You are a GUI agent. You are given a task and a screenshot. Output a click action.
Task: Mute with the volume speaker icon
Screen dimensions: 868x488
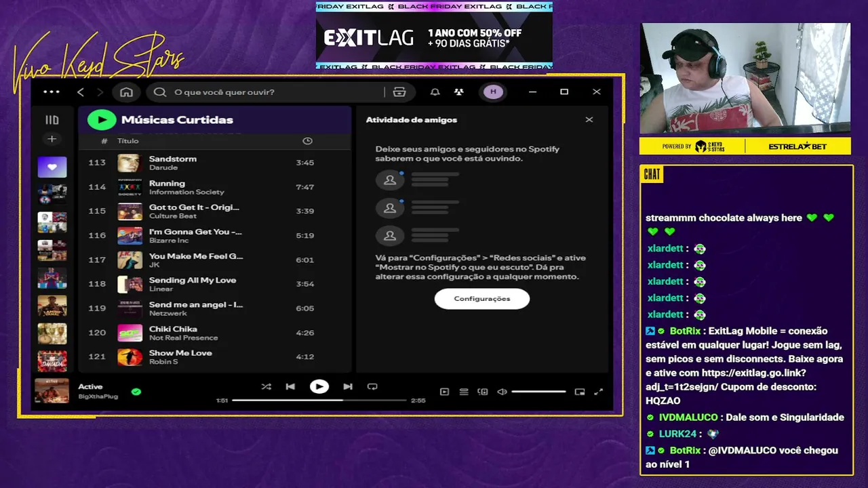pyautogui.click(x=502, y=392)
